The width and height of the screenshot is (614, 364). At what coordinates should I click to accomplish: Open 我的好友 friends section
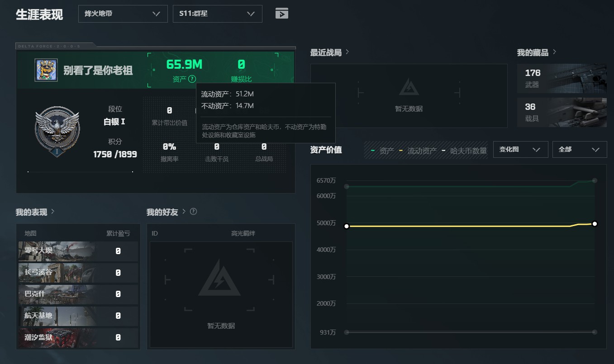(x=166, y=212)
